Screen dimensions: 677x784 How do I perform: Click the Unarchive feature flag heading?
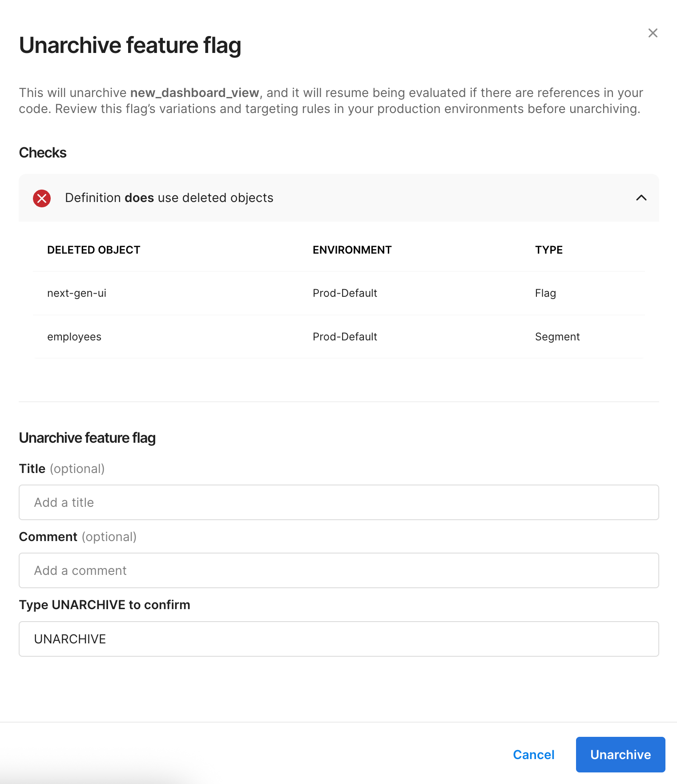130,44
